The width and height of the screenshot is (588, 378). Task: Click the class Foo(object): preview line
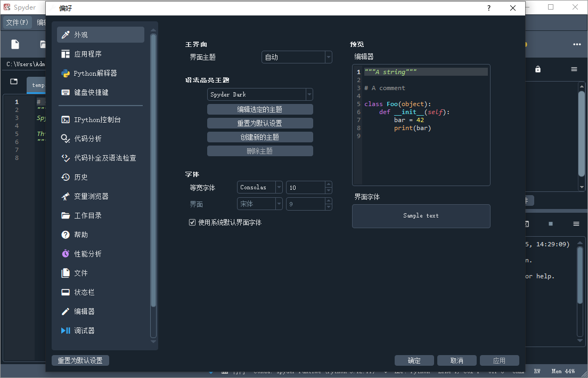[x=397, y=104]
